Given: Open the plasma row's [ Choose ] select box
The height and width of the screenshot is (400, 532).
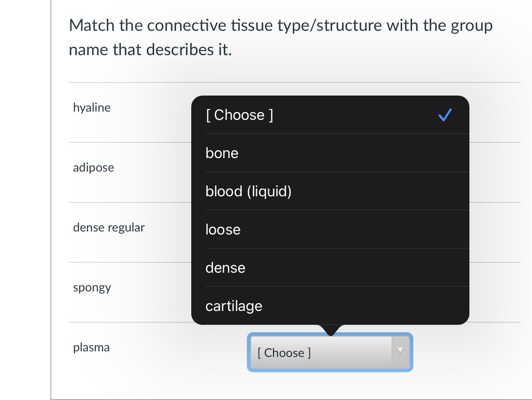Looking at the screenshot, I should tap(322, 353).
